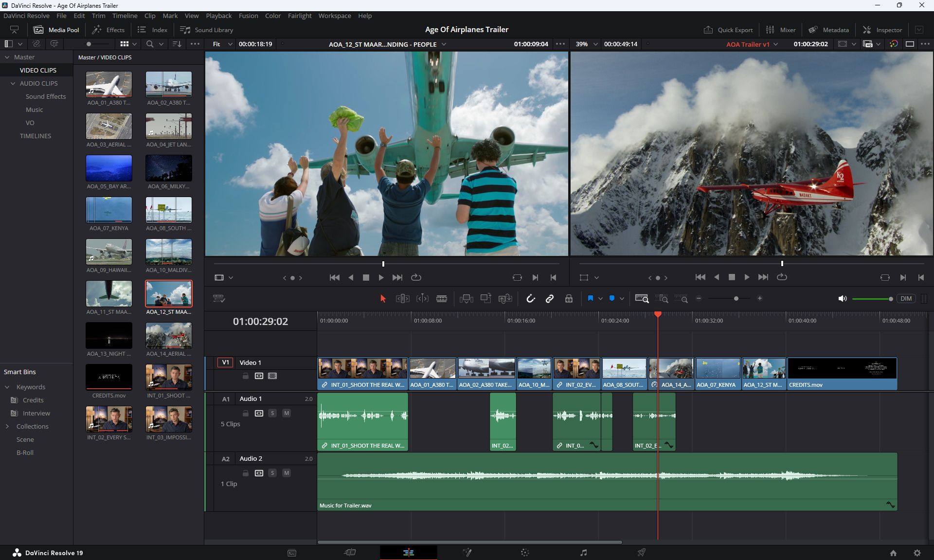Select the AOA_14_AERIAL clip thumbnail
The height and width of the screenshot is (560, 934).
168,335
